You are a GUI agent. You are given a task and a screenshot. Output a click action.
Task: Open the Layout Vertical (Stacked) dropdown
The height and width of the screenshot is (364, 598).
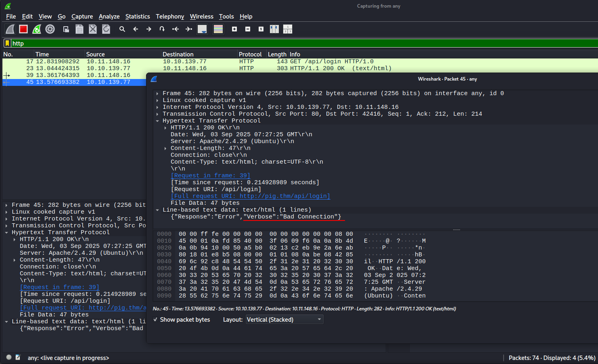pos(284,320)
